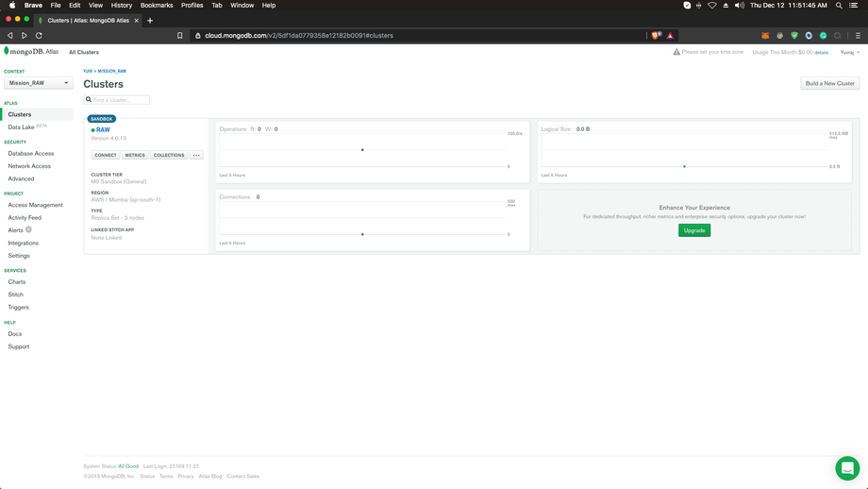Reload the page

[39, 36]
